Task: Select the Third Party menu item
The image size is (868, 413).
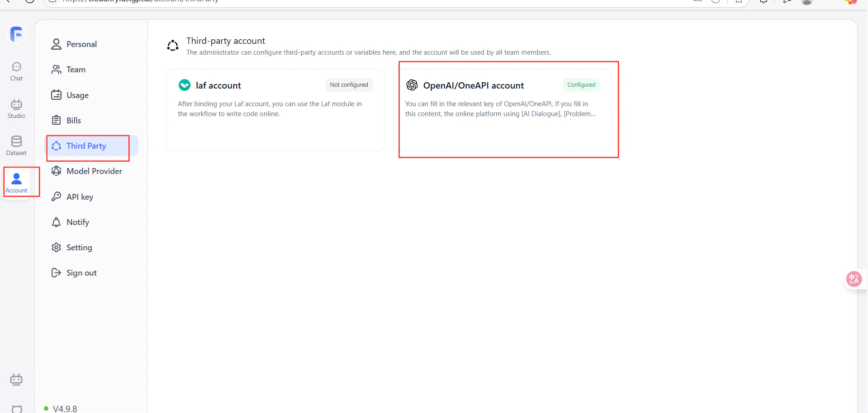Action: (x=85, y=145)
